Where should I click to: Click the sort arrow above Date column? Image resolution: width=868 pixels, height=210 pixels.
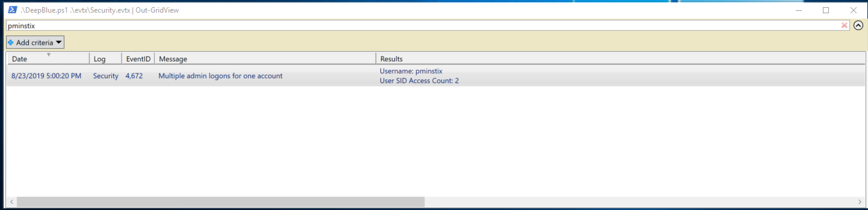coord(48,55)
